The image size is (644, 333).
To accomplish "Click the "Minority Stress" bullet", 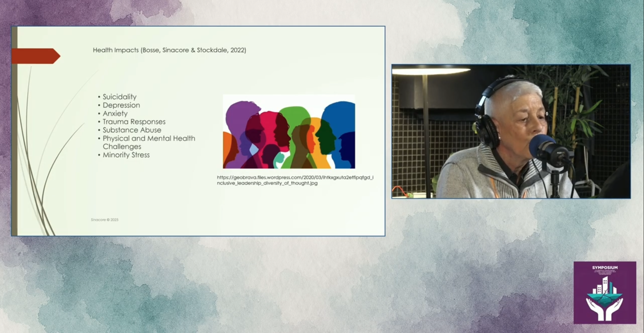I will point(126,155).
